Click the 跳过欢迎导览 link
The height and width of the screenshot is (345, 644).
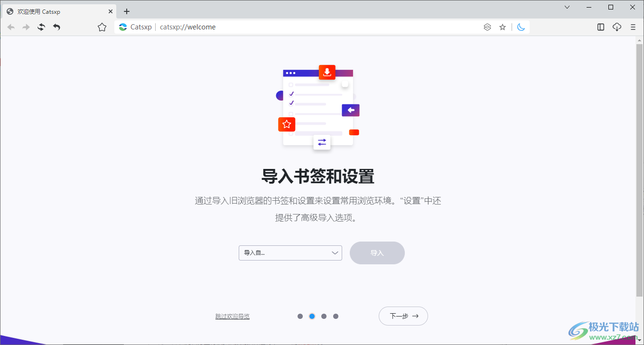(x=232, y=317)
